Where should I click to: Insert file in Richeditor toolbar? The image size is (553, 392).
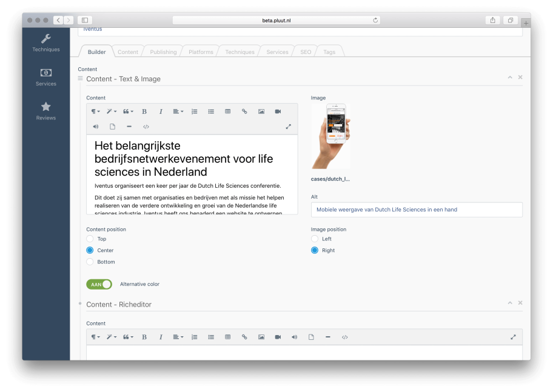(311, 337)
